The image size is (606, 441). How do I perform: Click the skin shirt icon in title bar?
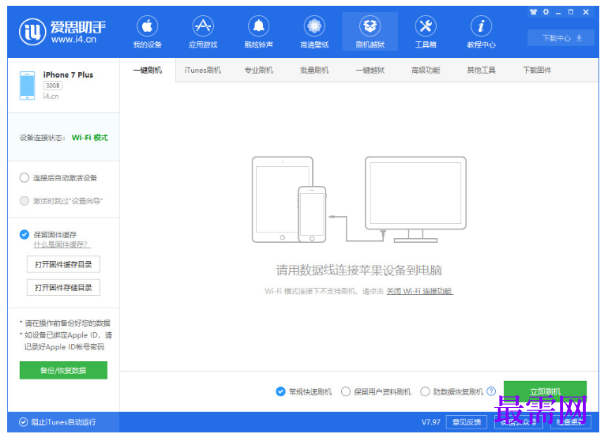click(533, 12)
